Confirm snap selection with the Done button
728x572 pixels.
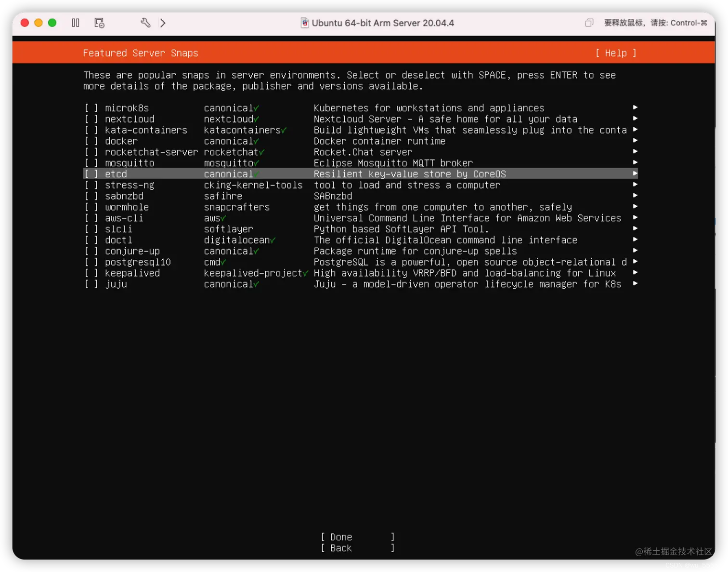[358, 537]
